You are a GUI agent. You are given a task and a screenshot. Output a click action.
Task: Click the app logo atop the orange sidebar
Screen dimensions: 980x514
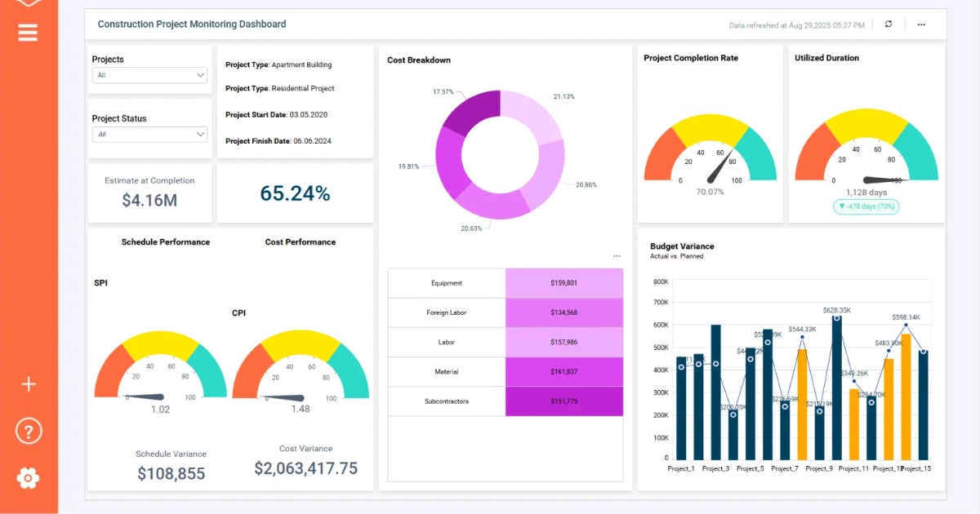coord(29,4)
